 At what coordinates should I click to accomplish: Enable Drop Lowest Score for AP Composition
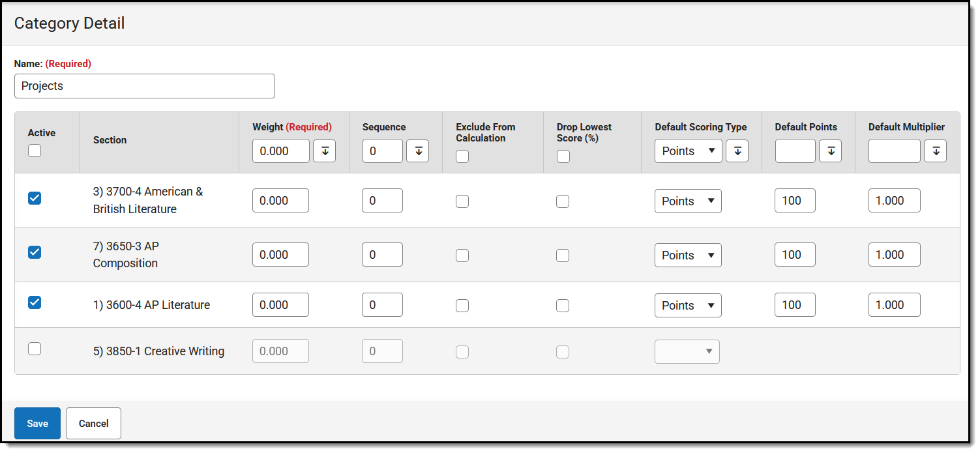point(563,256)
